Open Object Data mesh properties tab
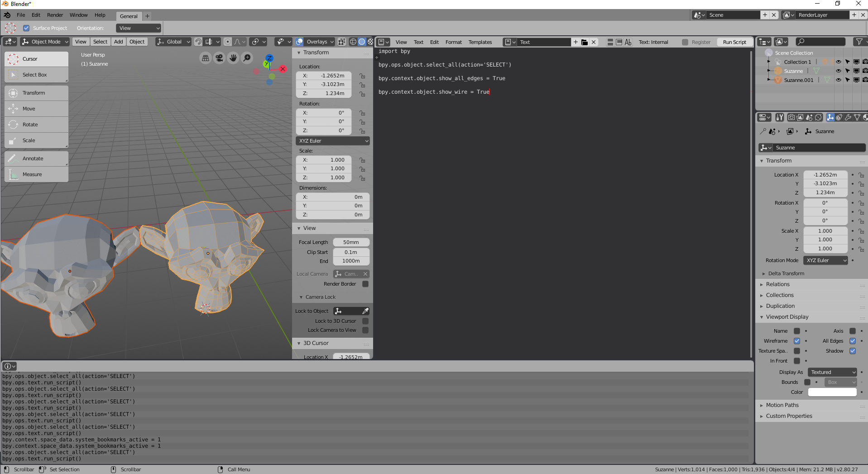This screenshot has width=868, height=474. pyautogui.click(x=857, y=117)
